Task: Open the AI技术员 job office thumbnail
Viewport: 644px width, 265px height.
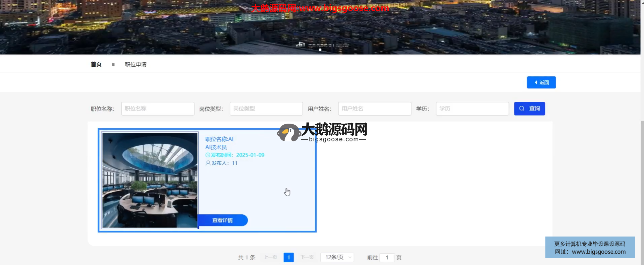Action: pyautogui.click(x=150, y=180)
